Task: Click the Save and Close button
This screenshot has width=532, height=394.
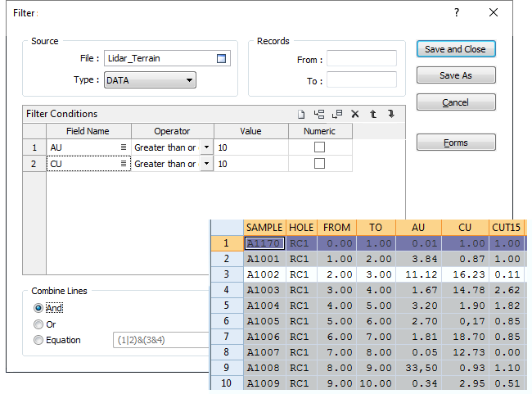Action: pos(455,49)
